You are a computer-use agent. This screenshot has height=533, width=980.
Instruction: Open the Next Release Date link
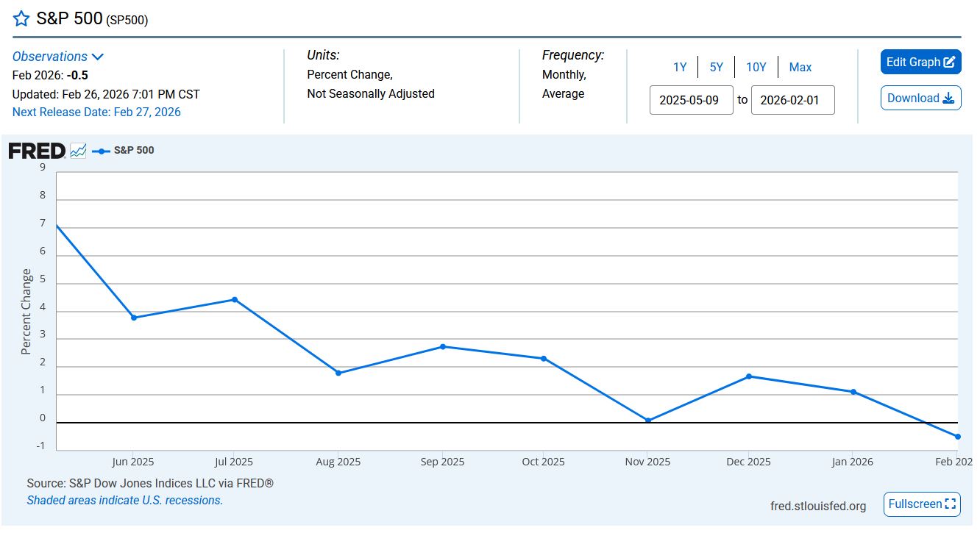pyautogui.click(x=96, y=112)
